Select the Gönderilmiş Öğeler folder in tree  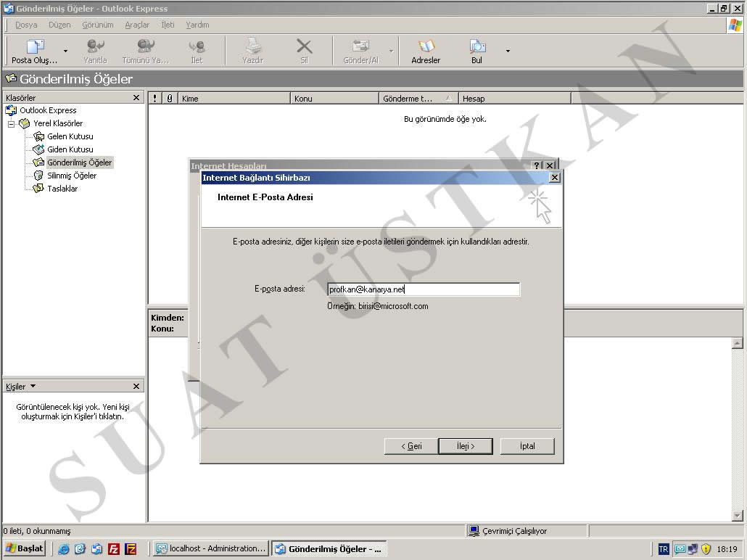[80, 162]
